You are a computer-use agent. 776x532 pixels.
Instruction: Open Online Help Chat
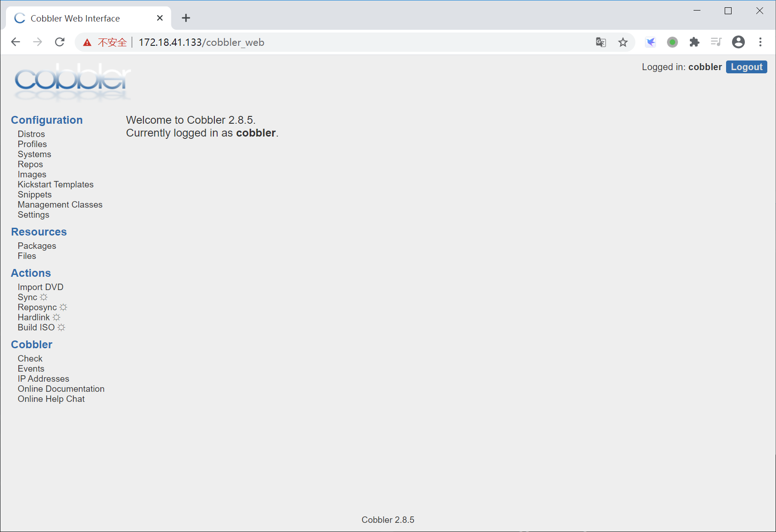[51, 399]
